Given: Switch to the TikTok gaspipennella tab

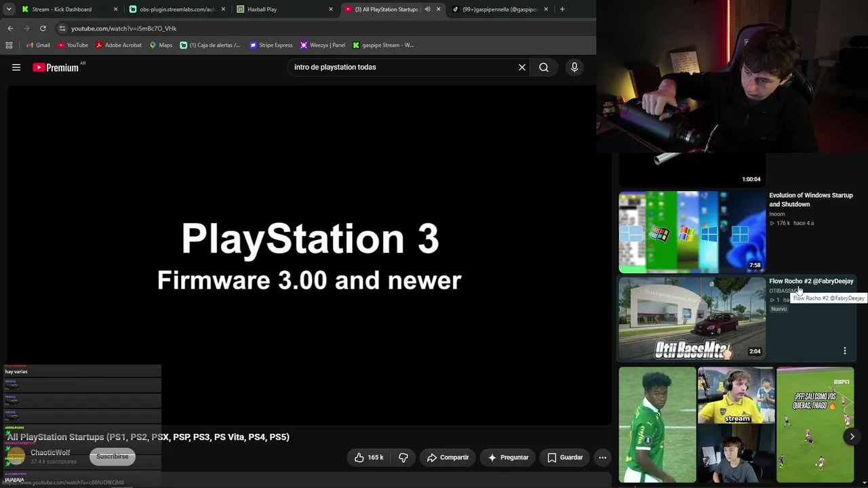Looking at the screenshot, I should click(499, 9).
